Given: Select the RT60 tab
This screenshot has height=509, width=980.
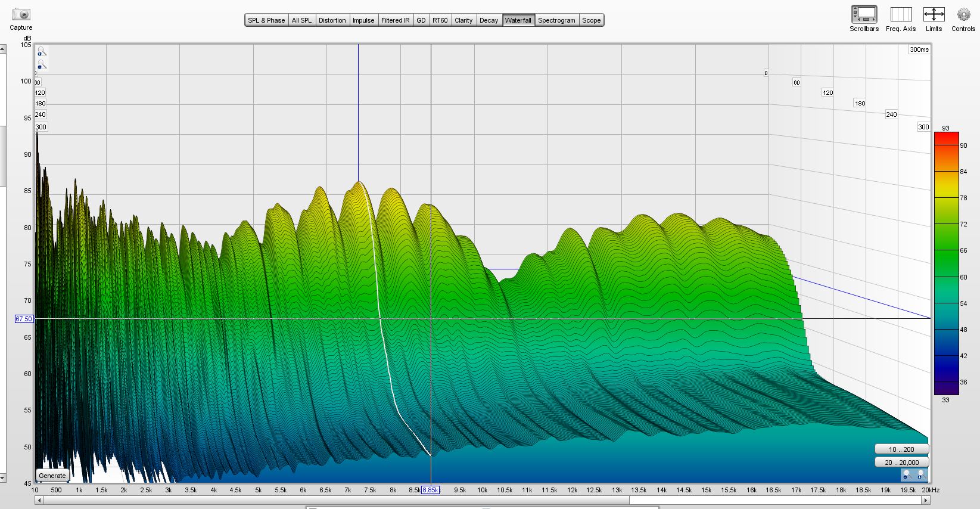Looking at the screenshot, I should coord(440,20).
